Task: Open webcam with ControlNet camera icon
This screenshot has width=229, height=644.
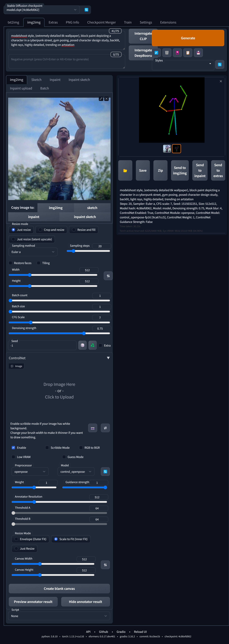Action: tap(93, 428)
